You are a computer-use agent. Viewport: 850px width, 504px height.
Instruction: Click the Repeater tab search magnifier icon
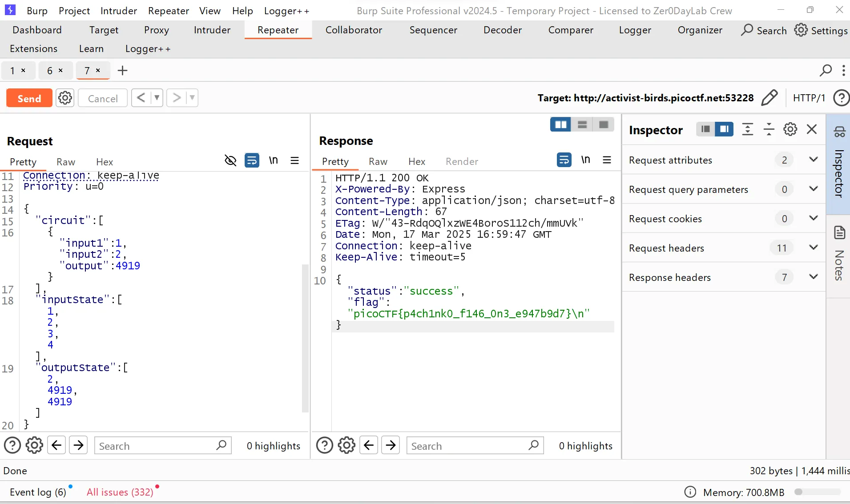point(826,70)
